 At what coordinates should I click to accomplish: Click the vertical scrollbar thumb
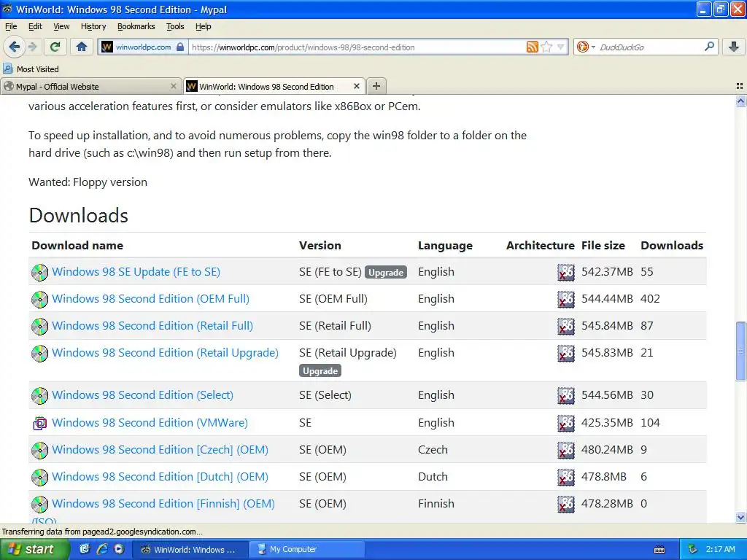(740, 351)
